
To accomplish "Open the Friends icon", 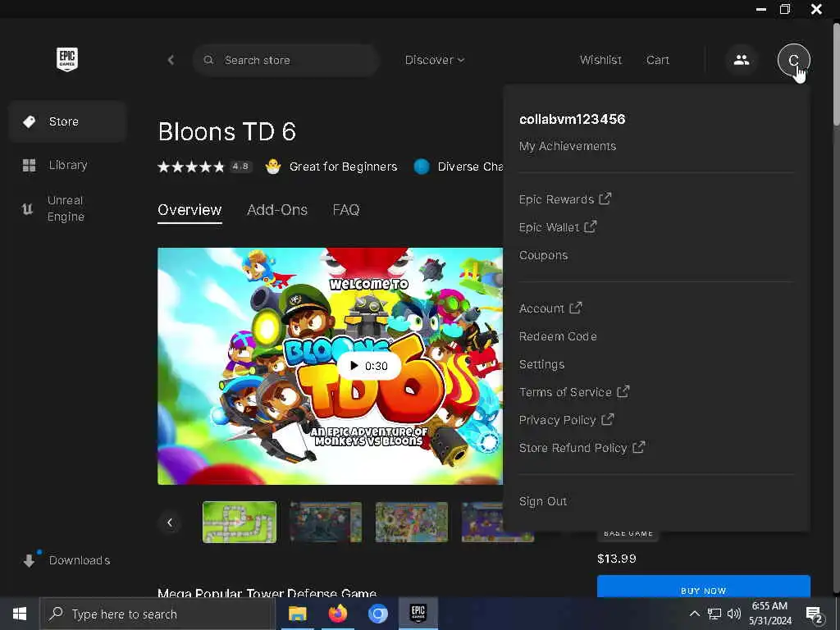I will pos(742,60).
